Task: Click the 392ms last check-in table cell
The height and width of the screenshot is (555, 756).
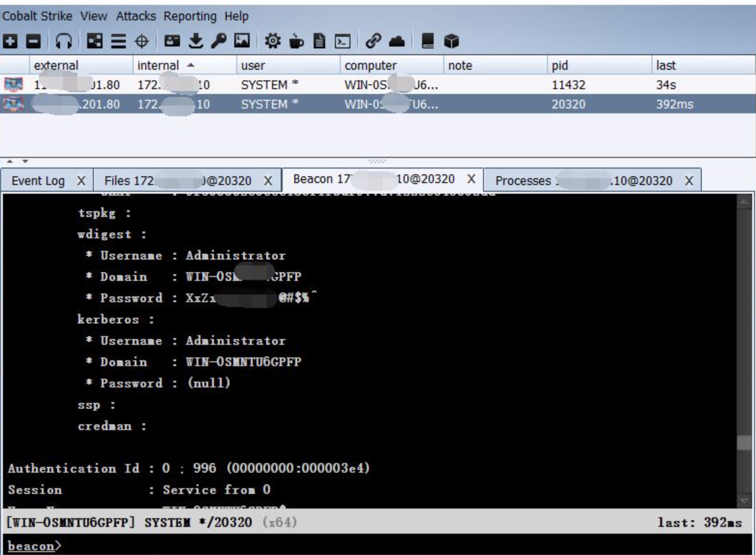Action: coord(675,104)
